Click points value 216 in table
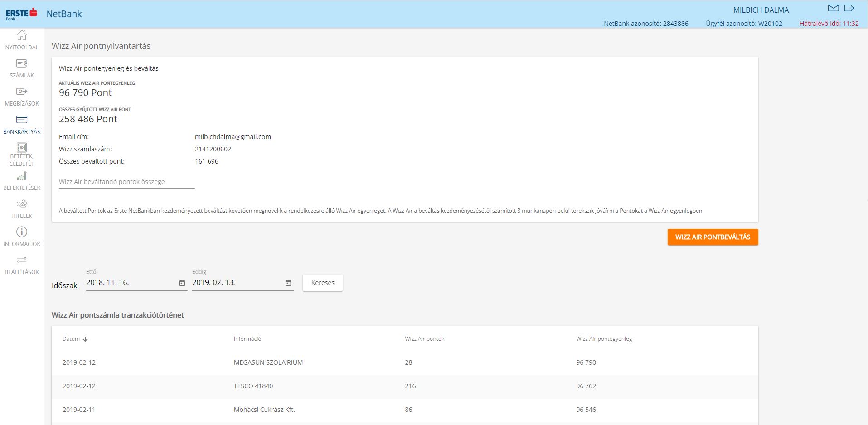This screenshot has height=425, width=868. tap(410, 386)
